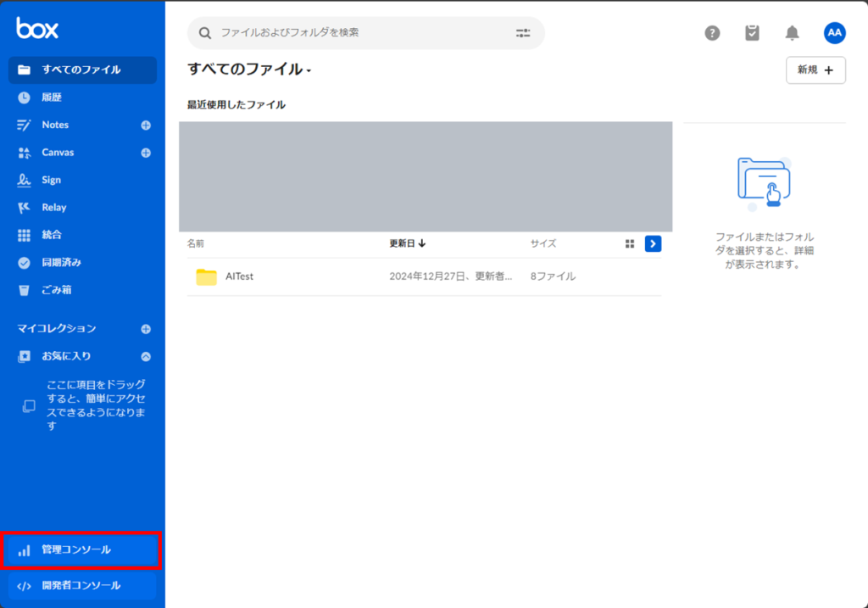Image resolution: width=868 pixels, height=608 pixels.
Task: Switch to grid view icon
Action: click(630, 244)
